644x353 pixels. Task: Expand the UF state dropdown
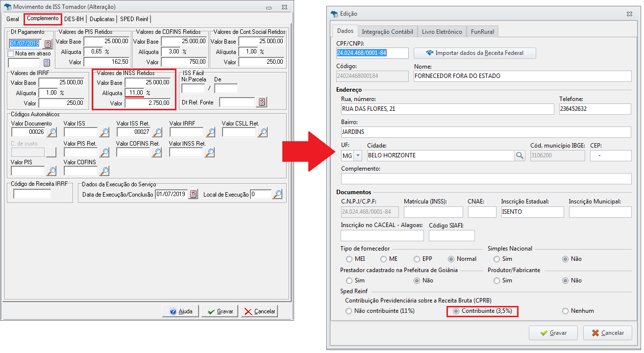pos(358,155)
